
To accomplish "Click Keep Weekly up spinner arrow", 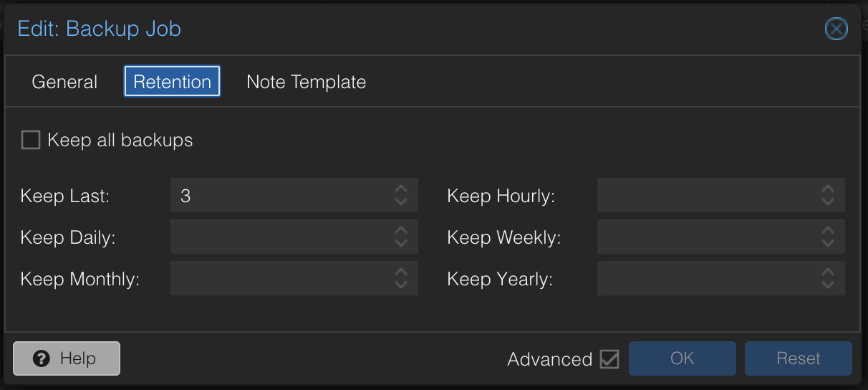I will (828, 231).
